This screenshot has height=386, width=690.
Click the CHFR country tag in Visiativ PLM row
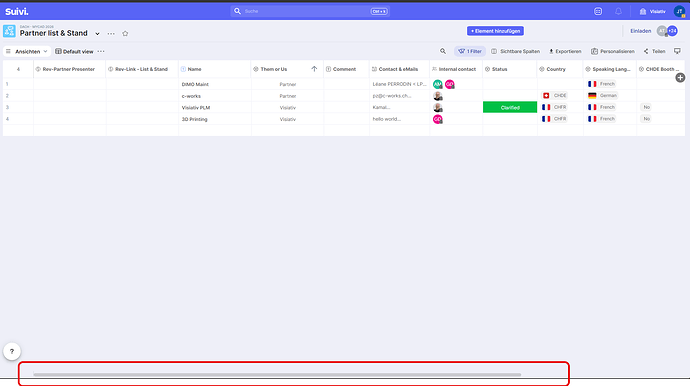pyautogui.click(x=554, y=107)
